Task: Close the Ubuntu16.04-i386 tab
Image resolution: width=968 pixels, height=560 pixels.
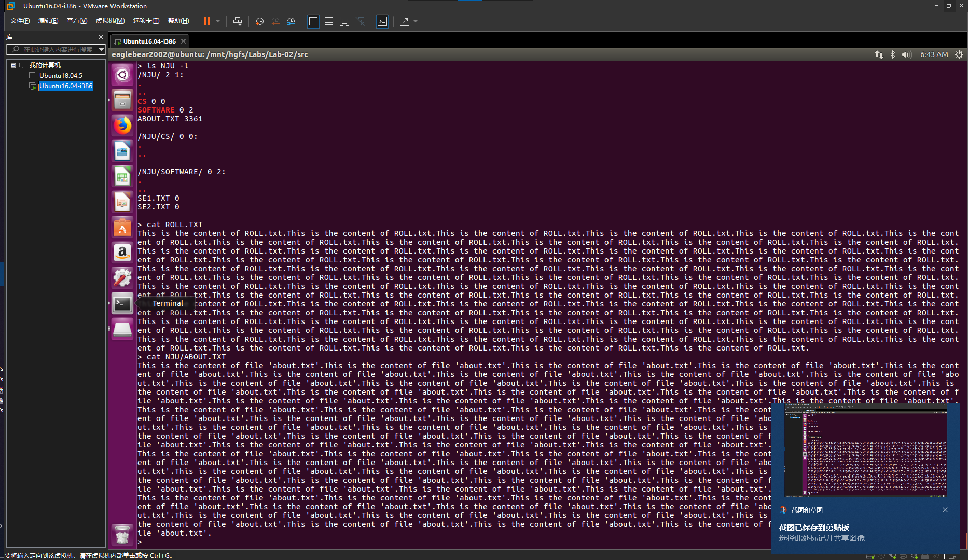Action: pos(183,41)
